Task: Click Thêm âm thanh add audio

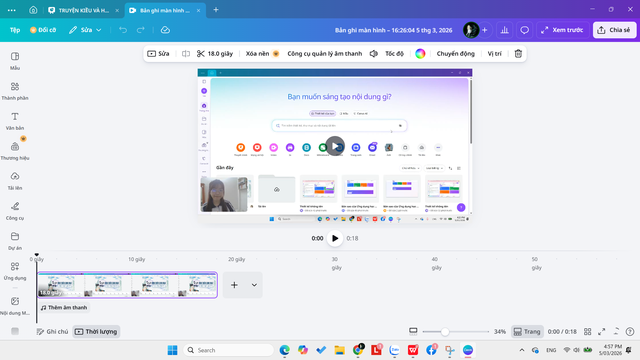Action: click(64, 307)
